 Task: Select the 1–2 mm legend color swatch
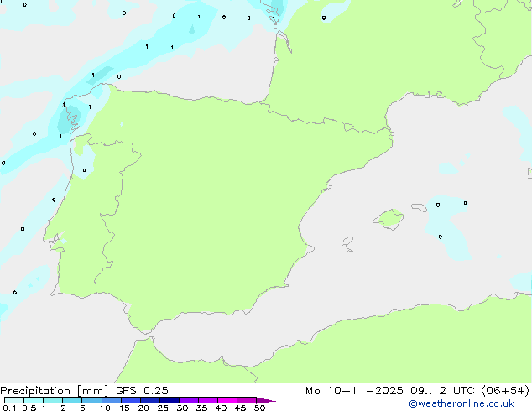[x=53, y=400]
